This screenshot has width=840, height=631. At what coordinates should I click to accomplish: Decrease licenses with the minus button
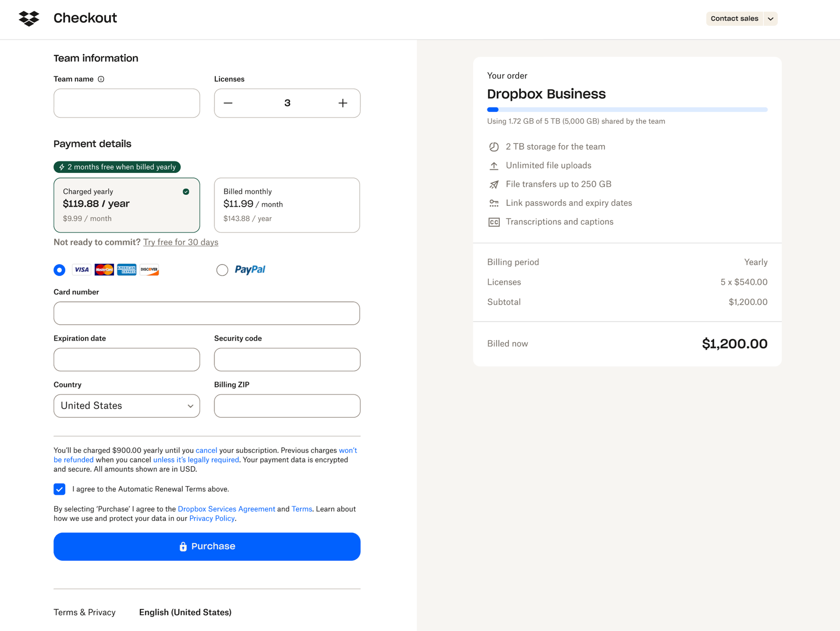click(x=228, y=103)
